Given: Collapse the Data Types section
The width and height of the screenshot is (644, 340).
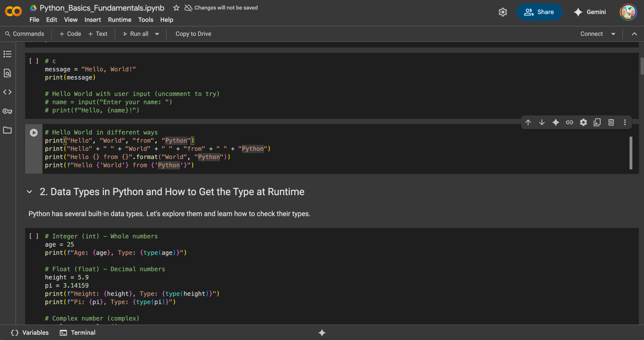Looking at the screenshot, I should (30, 192).
